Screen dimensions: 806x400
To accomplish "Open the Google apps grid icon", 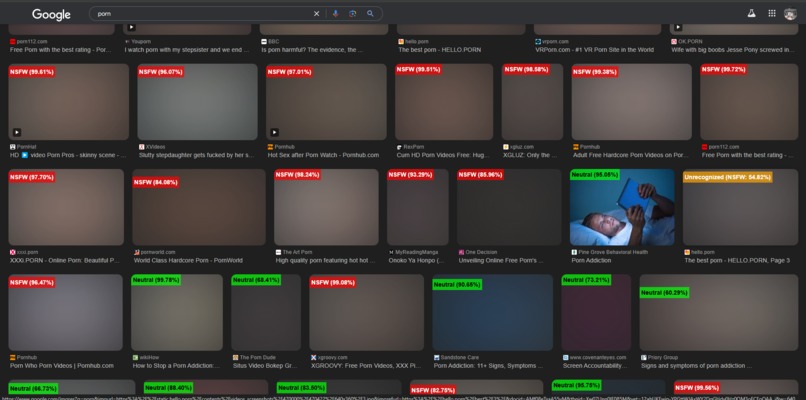I will point(772,13).
